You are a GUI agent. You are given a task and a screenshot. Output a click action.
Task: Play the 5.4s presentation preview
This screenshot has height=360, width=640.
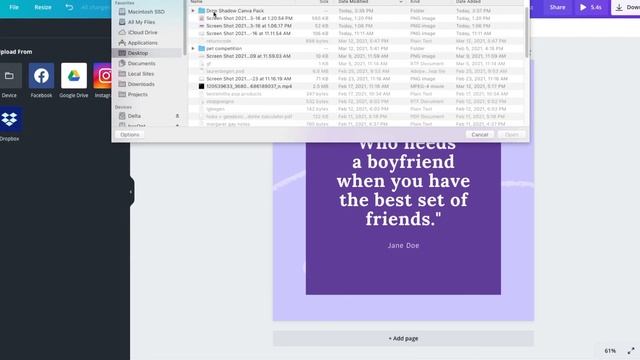click(x=591, y=7)
